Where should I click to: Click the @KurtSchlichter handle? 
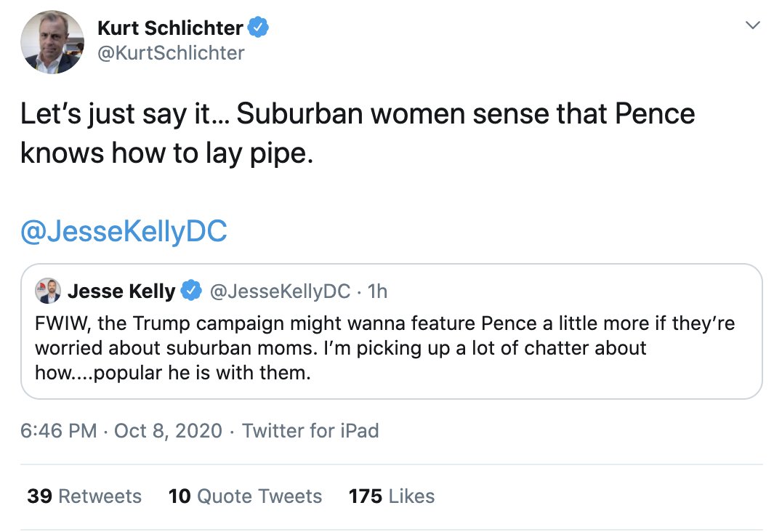pyautogui.click(x=171, y=53)
